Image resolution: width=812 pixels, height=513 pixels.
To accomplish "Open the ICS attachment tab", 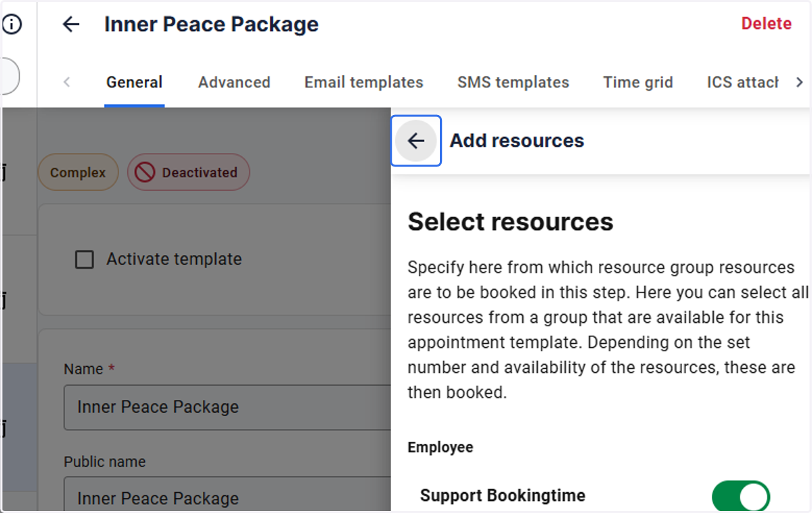I will coord(742,83).
